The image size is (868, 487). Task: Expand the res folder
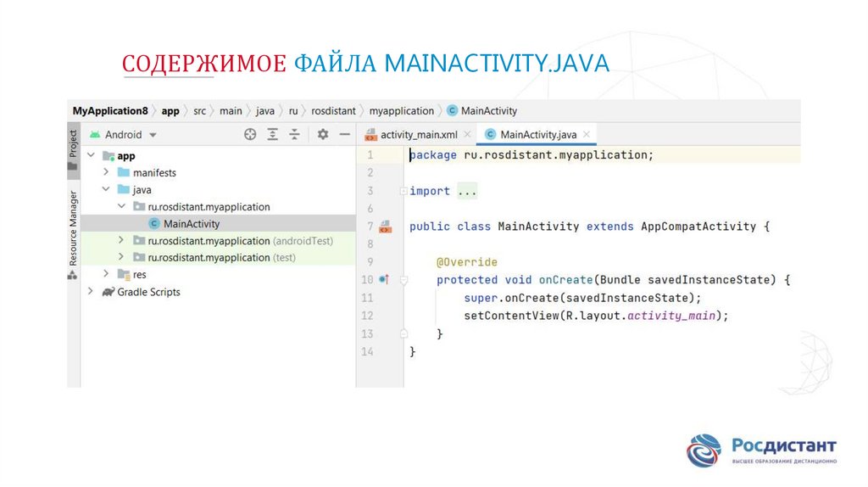tap(106, 274)
